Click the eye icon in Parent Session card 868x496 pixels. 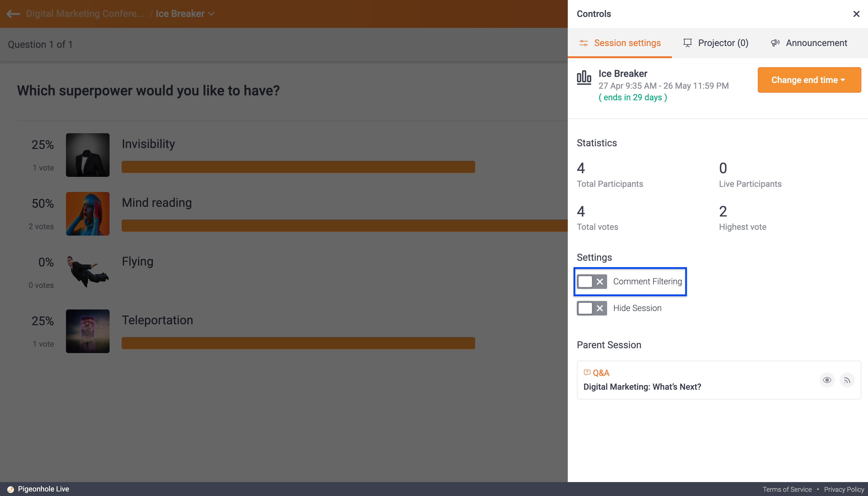coord(827,380)
